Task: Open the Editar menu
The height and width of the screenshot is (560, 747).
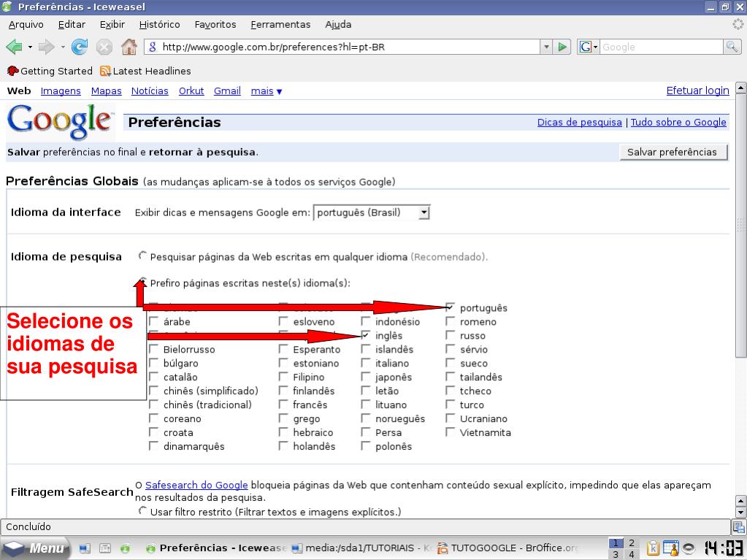Action: [x=72, y=24]
